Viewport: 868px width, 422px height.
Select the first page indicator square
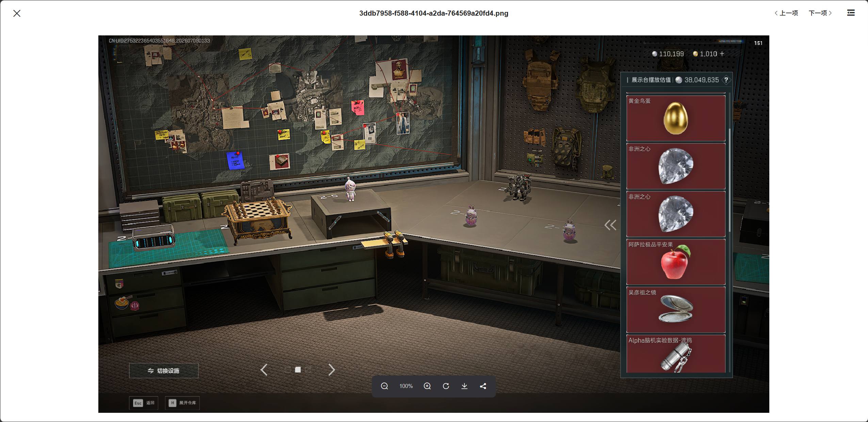pyautogui.click(x=288, y=370)
